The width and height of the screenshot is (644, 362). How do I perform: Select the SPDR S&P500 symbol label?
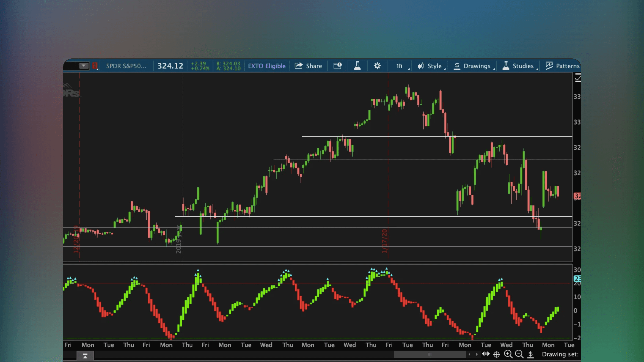(126, 66)
